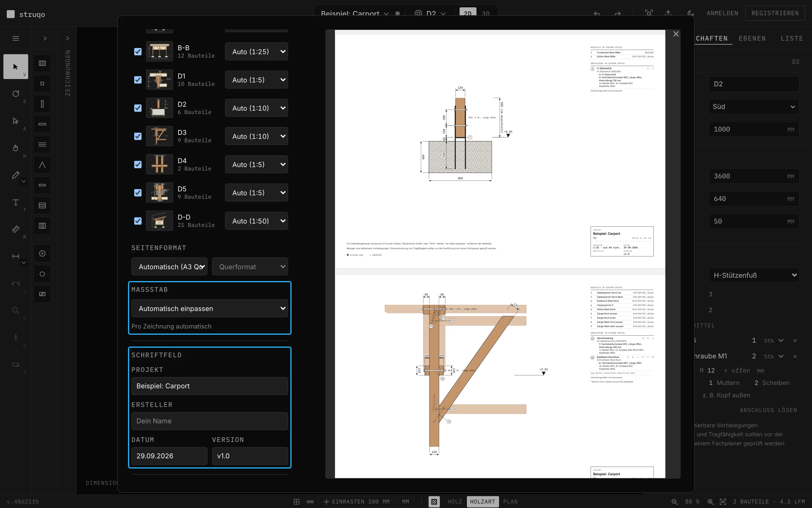Click the REGISTRIEREN button
Screen dimensions: 812x508
click(x=775, y=13)
